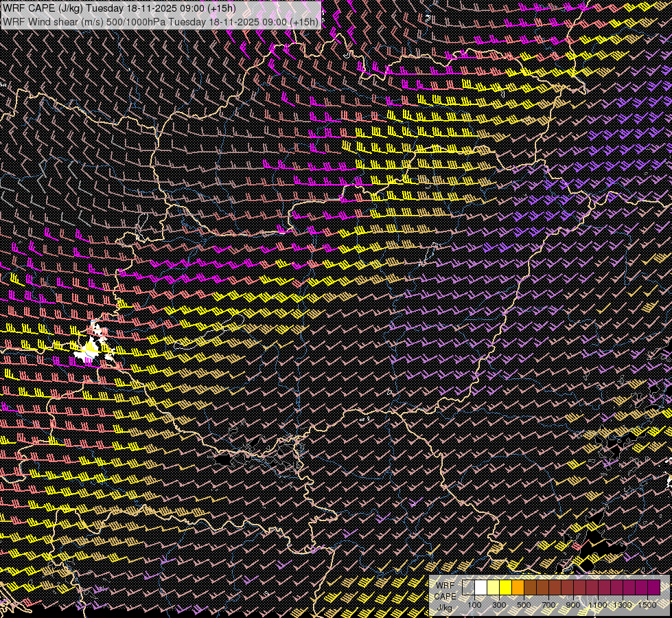Click the pale yellow swatch in the CAPE legend
Viewport: 672px width, 618px height.
point(494,588)
